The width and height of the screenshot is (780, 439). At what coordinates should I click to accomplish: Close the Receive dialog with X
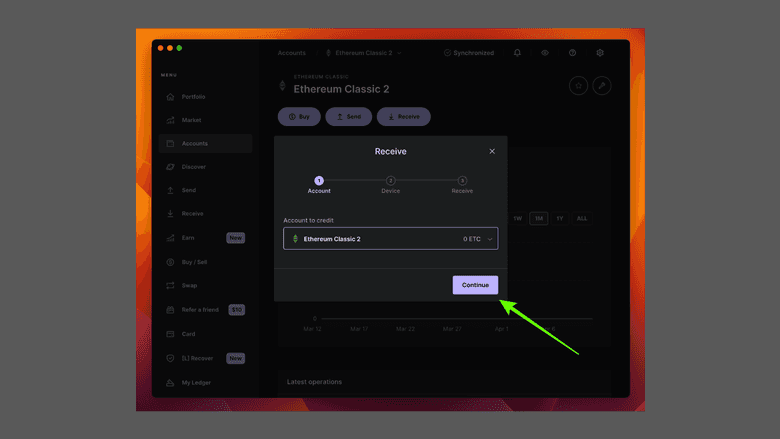pos(492,151)
